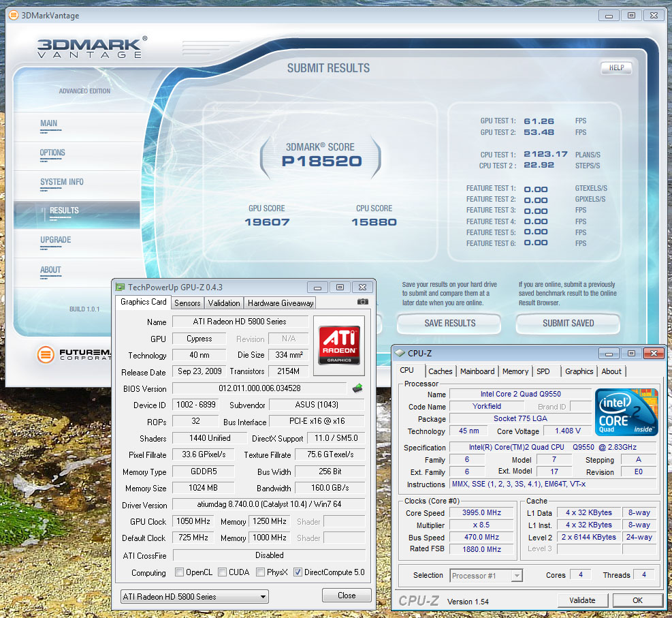Click OK in CPU-Z
Screen dimensions: 672x618
pyautogui.click(x=637, y=600)
